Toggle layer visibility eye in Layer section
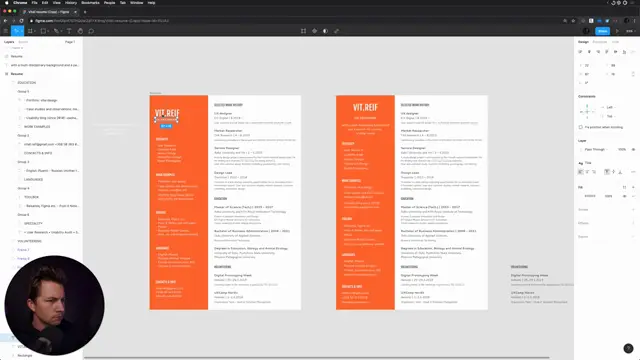The image size is (640, 360). coord(633,149)
